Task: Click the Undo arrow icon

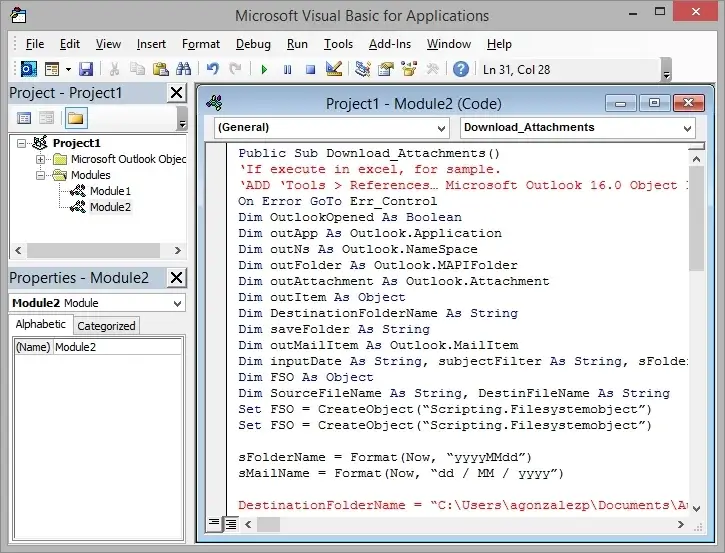Action: click(x=213, y=69)
